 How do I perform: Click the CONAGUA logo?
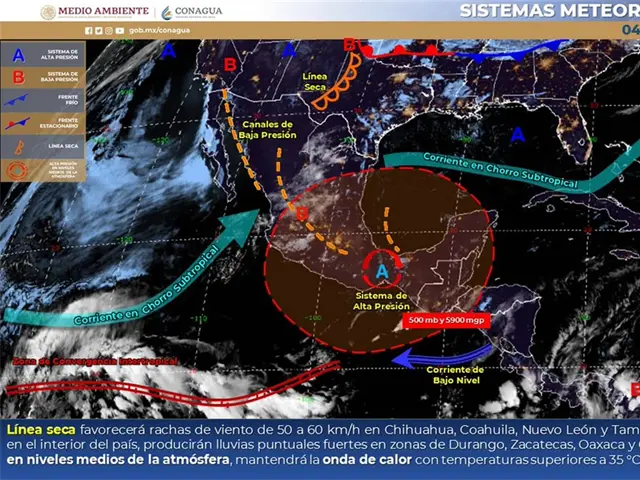(x=191, y=12)
